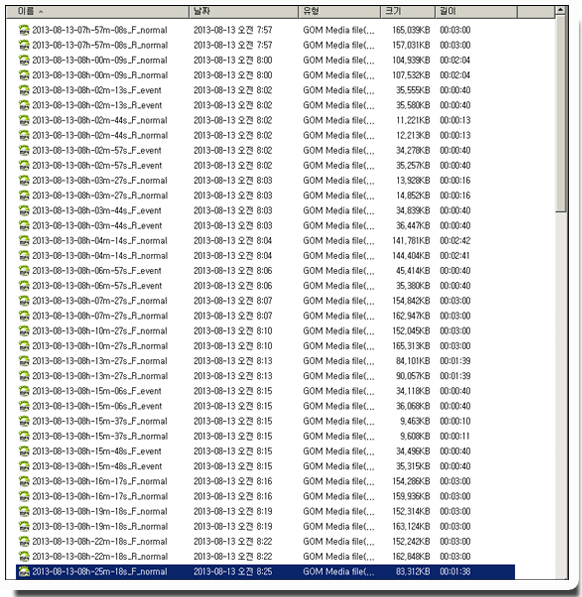Select file 2013-08-13-08h-15m-48s_R_event
Image resolution: width=582 pixels, height=597 pixels.
(97, 466)
